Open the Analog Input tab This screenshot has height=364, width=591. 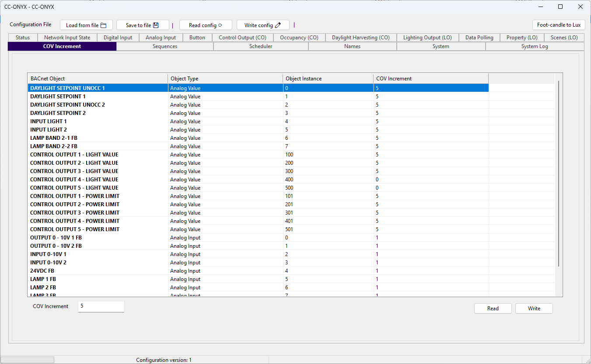point(161,38)
